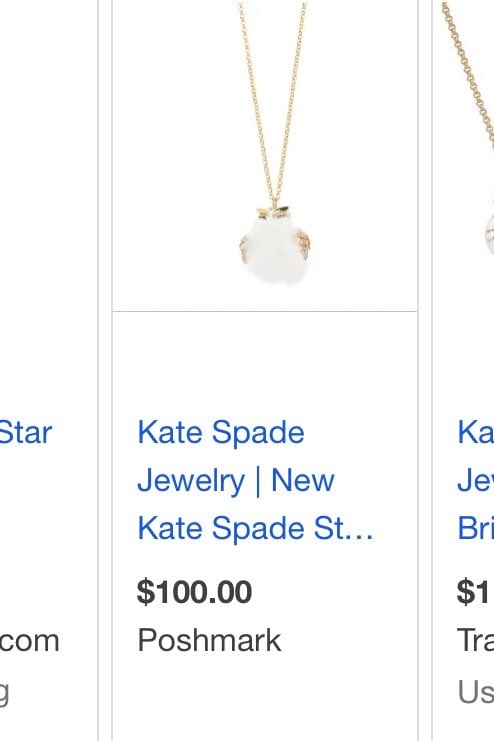Click the blank area below Poshmark in the card
Screen dimensions: 494x741
(265, 699)
